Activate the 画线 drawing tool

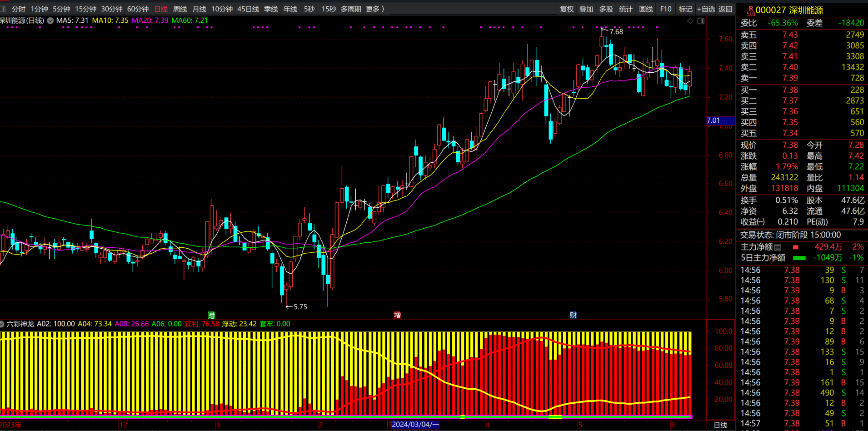[646, 9]
